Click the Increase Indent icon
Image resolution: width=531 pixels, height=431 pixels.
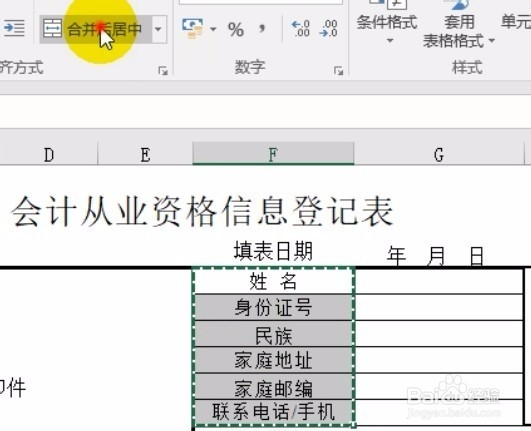pos(14,28)
